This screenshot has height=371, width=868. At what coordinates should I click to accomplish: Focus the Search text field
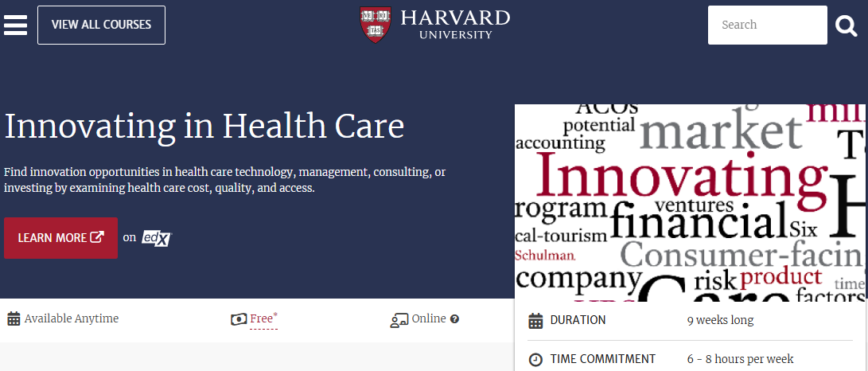tap(767, 25)
